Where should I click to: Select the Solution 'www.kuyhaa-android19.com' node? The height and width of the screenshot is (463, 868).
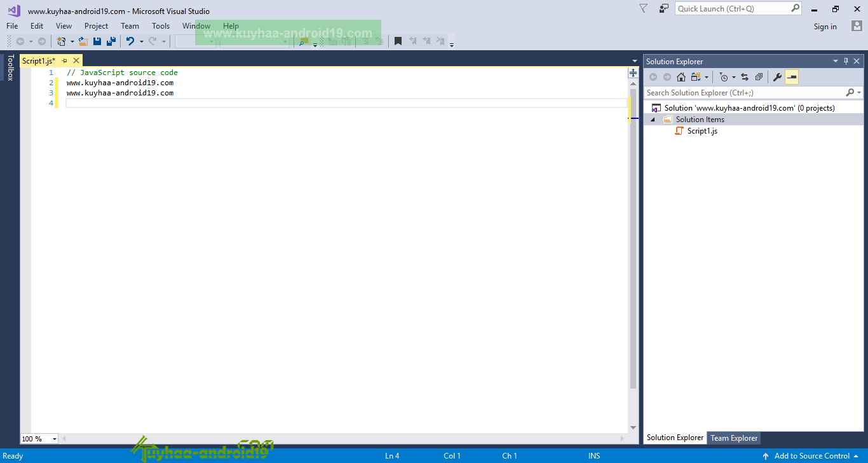point(749,108)
